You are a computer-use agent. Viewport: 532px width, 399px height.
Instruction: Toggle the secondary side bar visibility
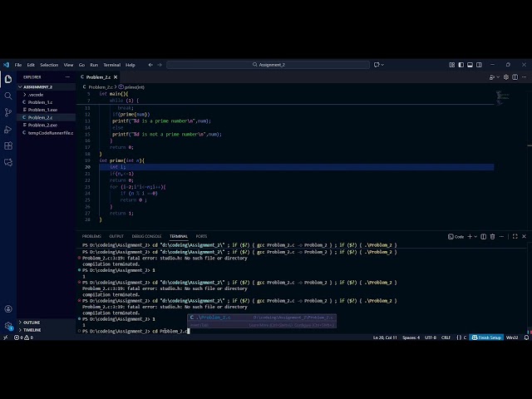[479, 65]
